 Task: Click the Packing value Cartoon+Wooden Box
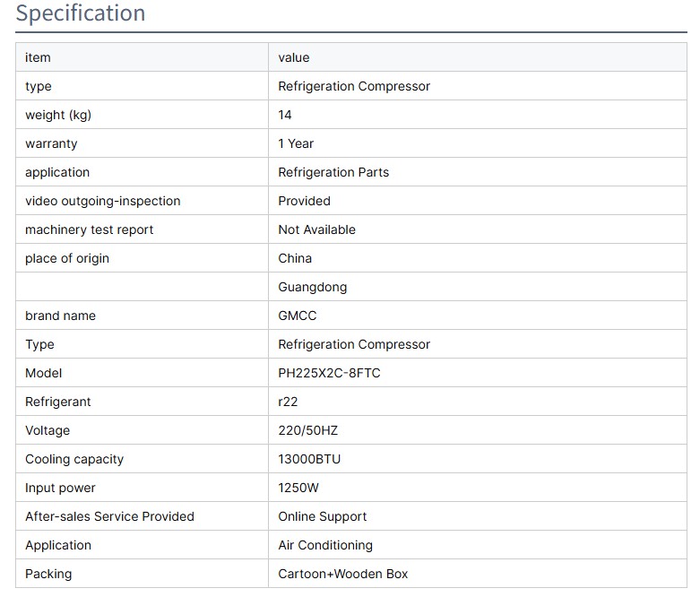[342, 574]
